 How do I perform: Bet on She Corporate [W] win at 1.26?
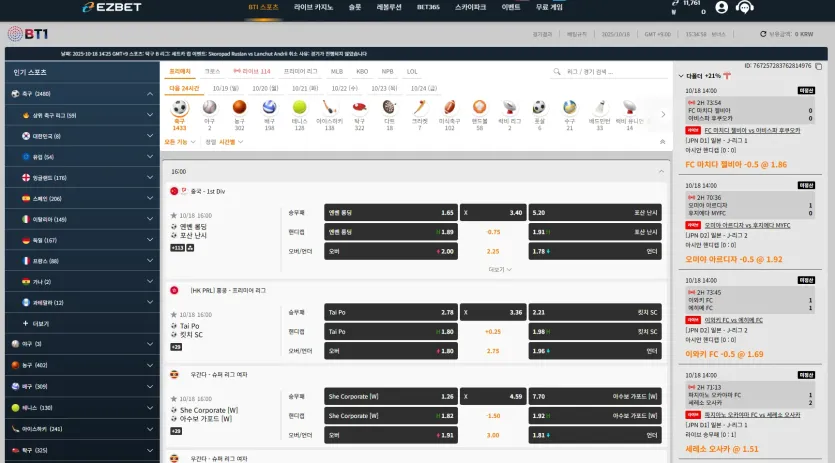tap(391, 396)
